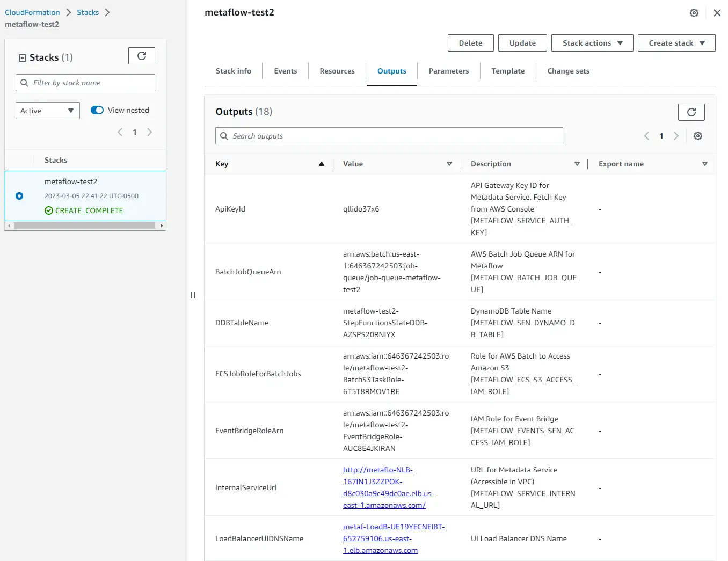Image resolution: width=728 pixels, height=561 pixels.
Task: Open settings gear beside the stack title
Action: (694, 13)
